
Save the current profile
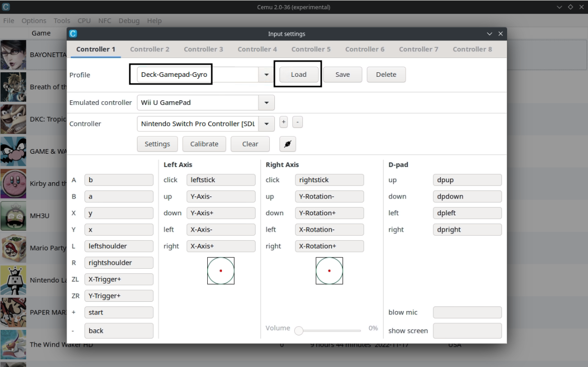click(343, 75)
